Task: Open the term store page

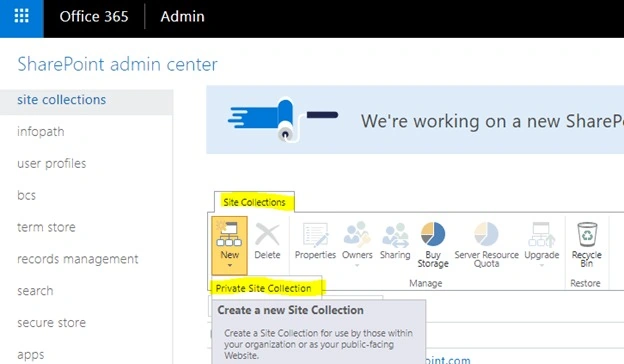Action: [x=46, y=227]
